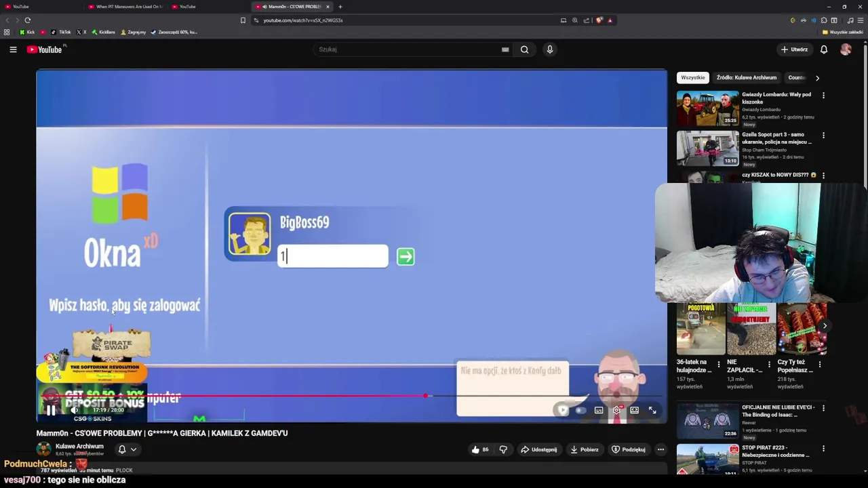868x488 pixels.
Task: Open options for Gzella Sopot video
Action: [x=823, y=136]
